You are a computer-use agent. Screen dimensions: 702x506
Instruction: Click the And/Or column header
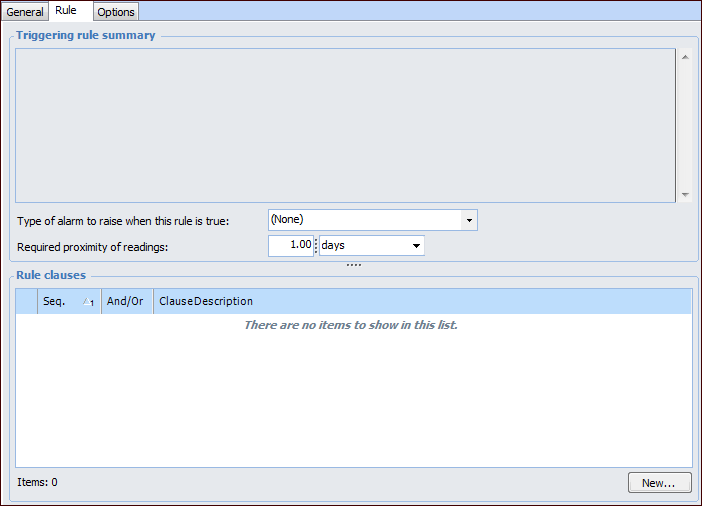[x=127, y=301]
